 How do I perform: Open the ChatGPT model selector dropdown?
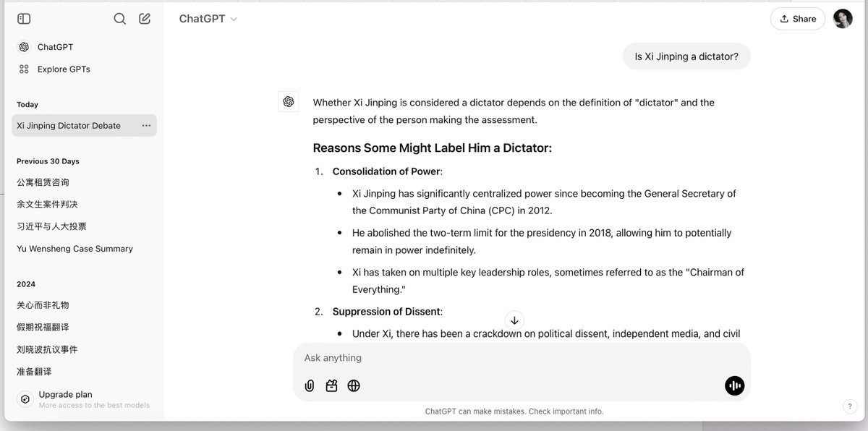click(x=208, y=19)
